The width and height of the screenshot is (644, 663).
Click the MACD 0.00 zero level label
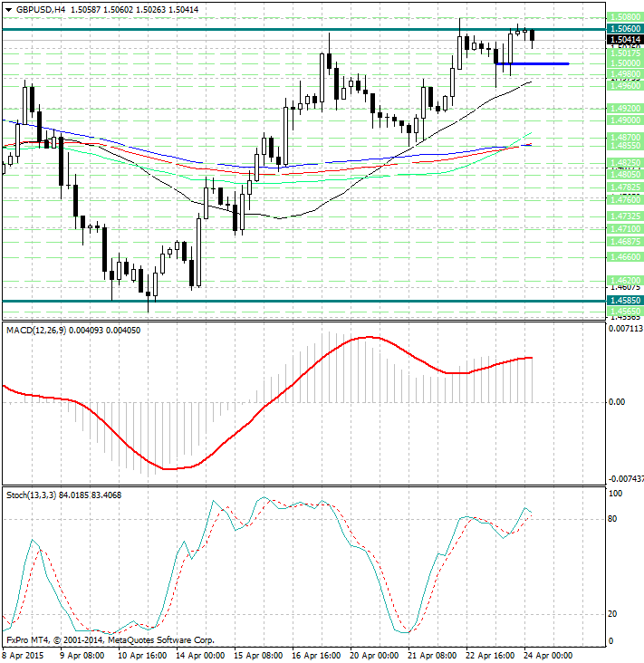pyautogui.click(x=617, y=401)
